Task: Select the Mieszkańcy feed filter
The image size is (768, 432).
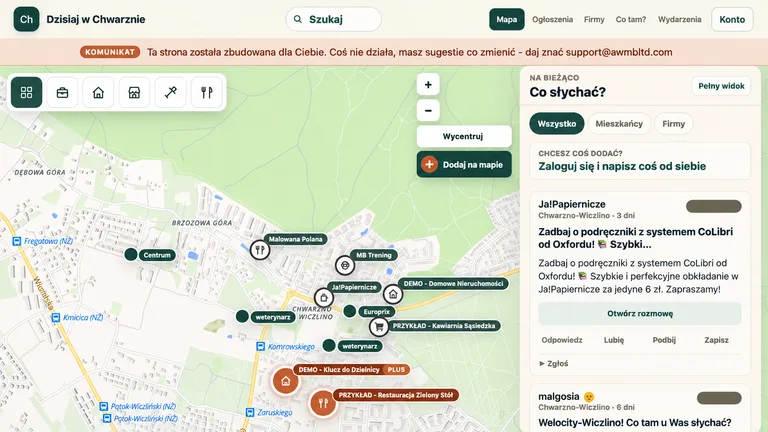Action: click(619, 123)
